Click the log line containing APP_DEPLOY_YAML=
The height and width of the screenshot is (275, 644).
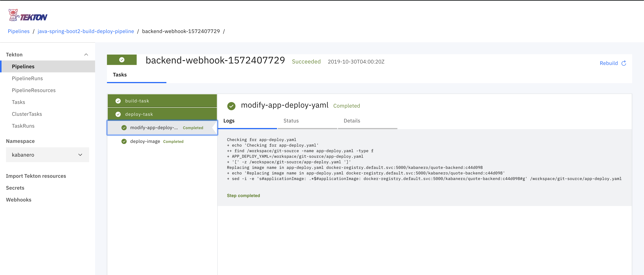[x=295, y=156]
